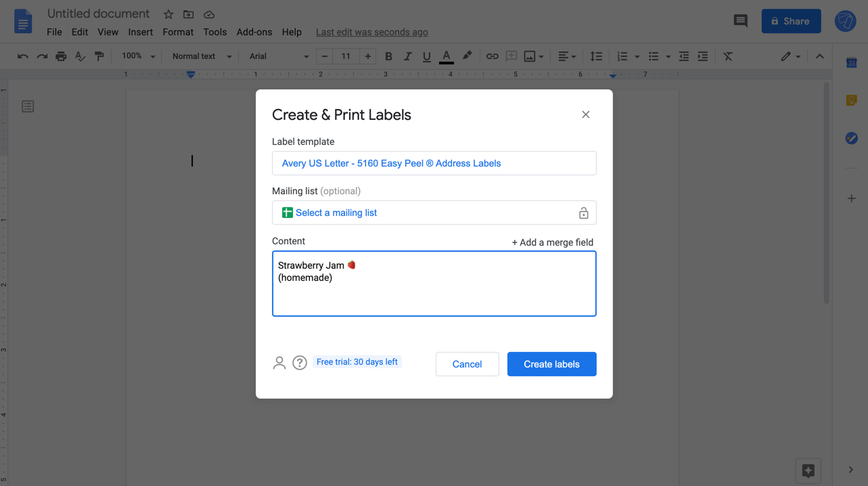Open the Add-ons menu

254,32
